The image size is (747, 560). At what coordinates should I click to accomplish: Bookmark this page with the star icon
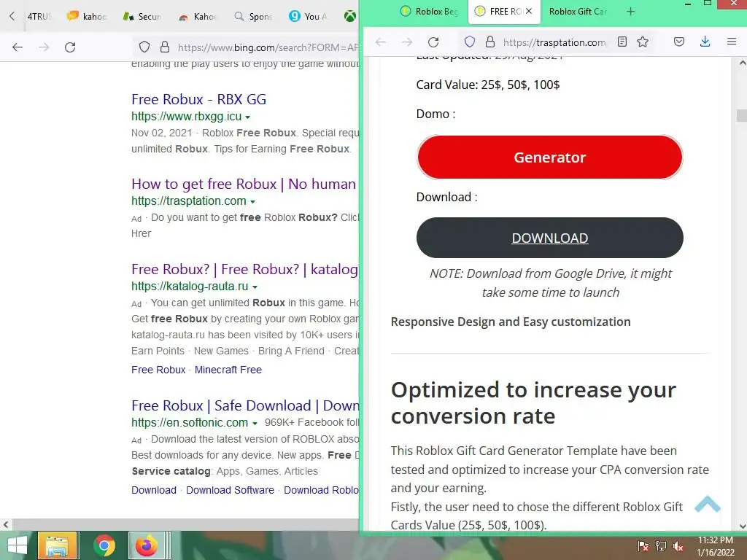(x=643, y=42)
